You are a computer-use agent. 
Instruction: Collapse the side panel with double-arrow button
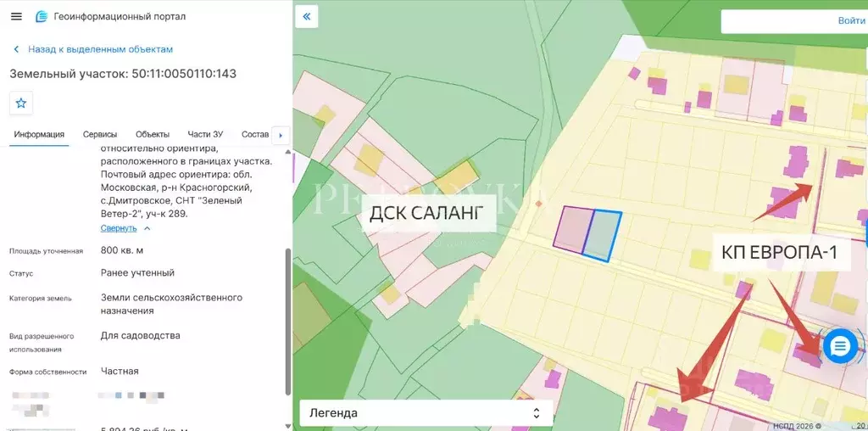coord(307,17)
